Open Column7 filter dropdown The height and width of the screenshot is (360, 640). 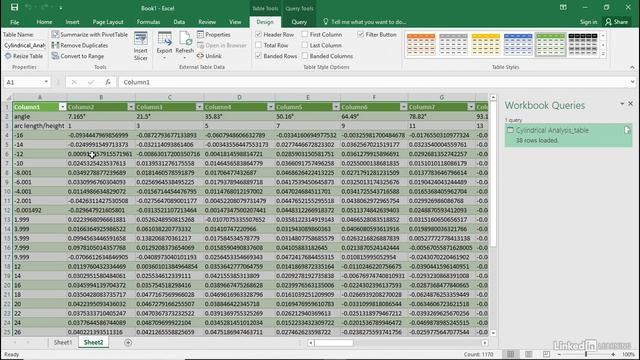point(471,107)
